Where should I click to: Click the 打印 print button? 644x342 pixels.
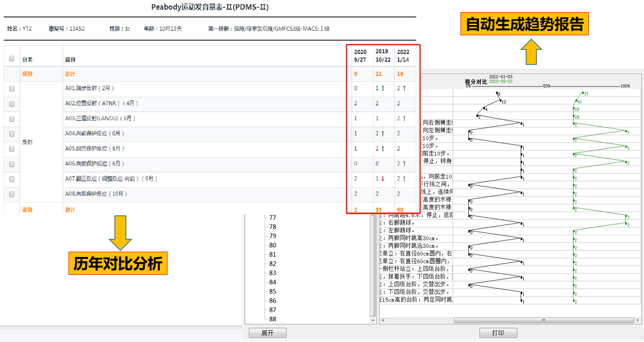pyautogui.click(x=498, y=333)
